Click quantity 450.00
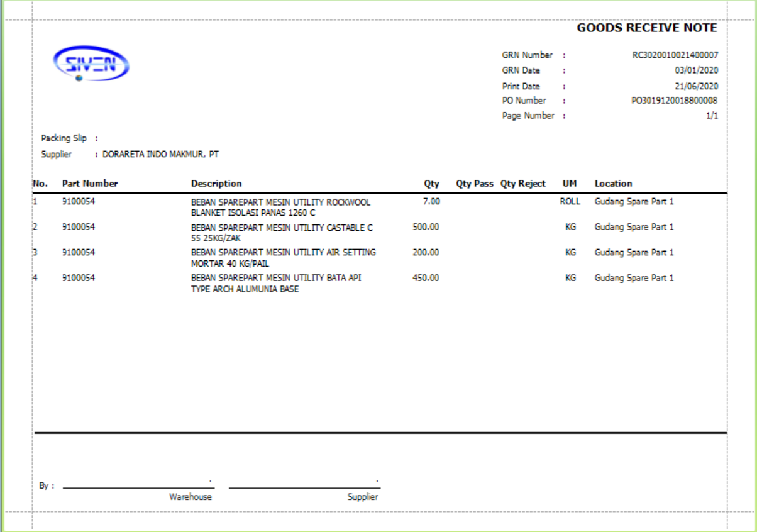The height and width of the screenshot is (532, 757). coord(426,277)
